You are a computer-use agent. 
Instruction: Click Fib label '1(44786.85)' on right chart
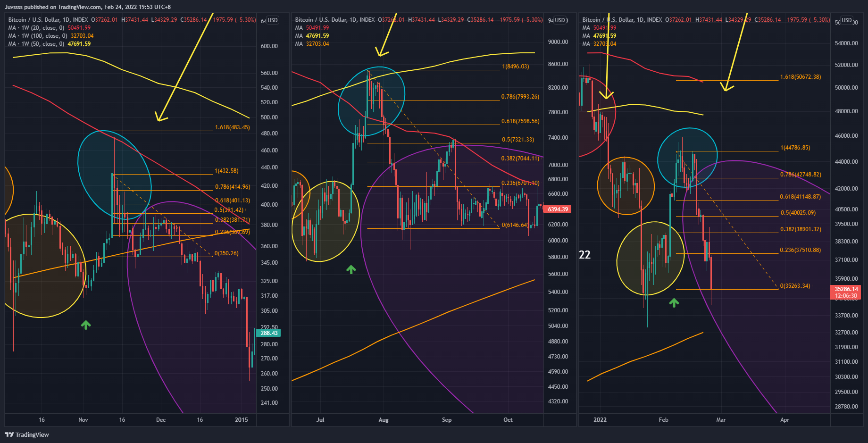(x=795, y=148)
